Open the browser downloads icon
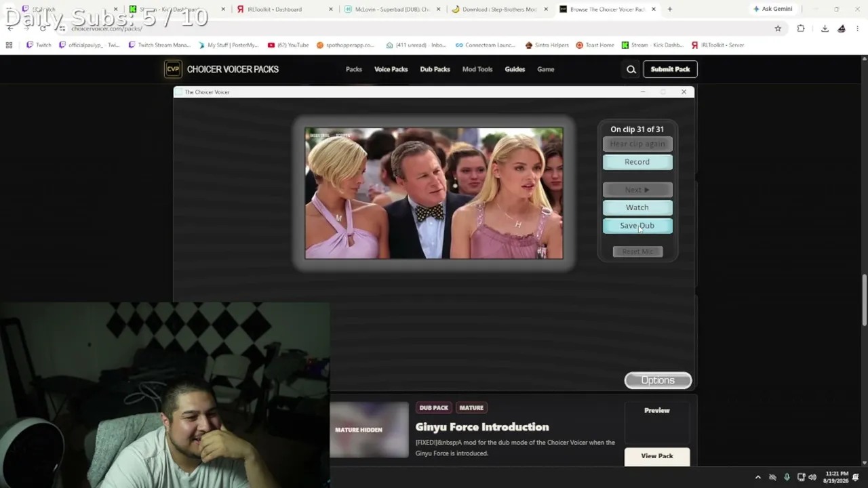 pyautogui.click(x=825, y=28)
